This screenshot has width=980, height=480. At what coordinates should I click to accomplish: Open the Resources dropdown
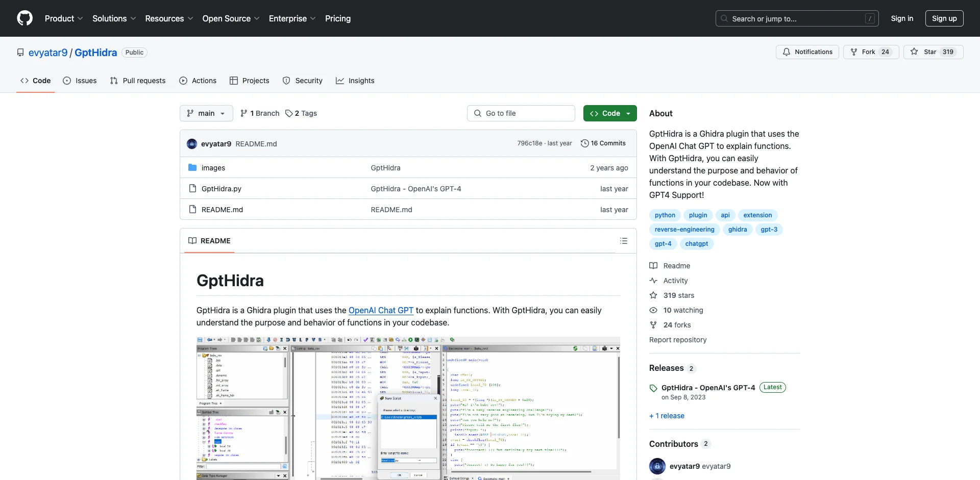(169, 18)
